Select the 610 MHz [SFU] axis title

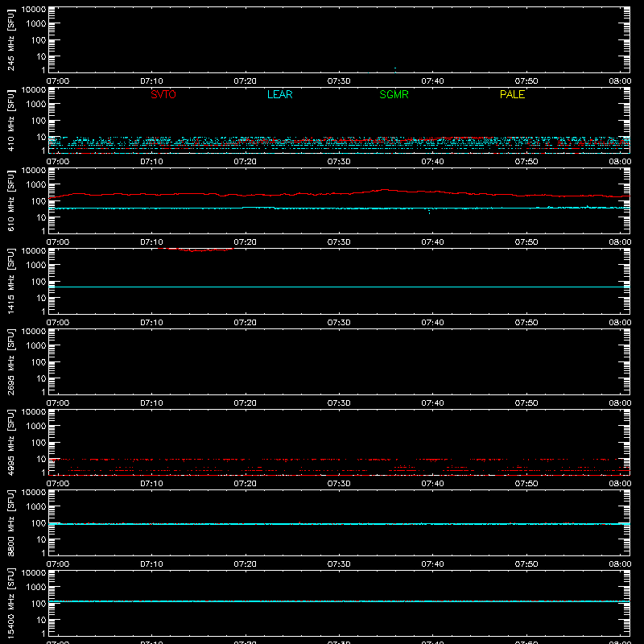10,201
